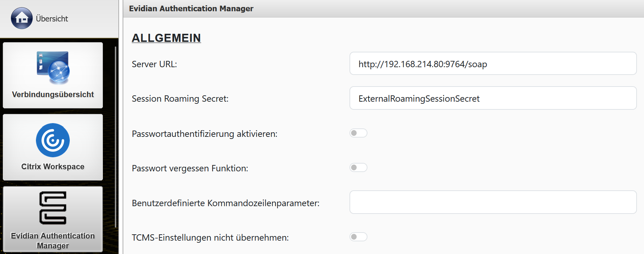Click the Evidian Authentication Manager title bar
This screenshot has height=254, width=644.
pos(191,8)
